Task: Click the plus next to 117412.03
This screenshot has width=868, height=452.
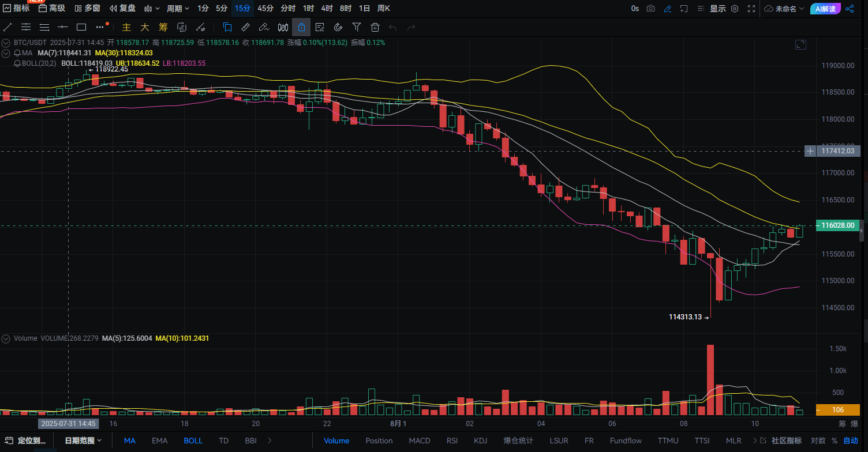Action: tap(810, 151)
